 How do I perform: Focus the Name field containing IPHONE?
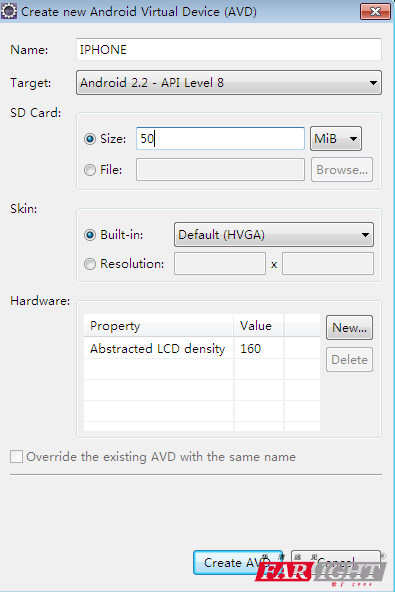click(x=229, y=49)
